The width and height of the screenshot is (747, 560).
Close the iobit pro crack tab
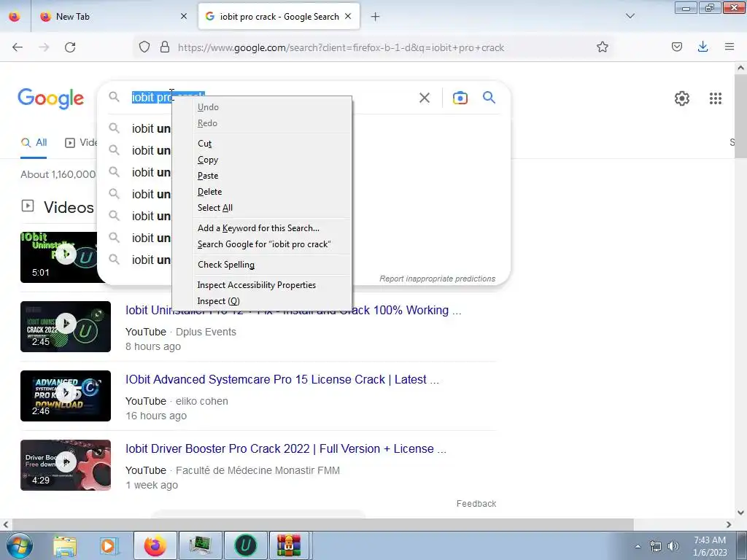pos(348,16)
